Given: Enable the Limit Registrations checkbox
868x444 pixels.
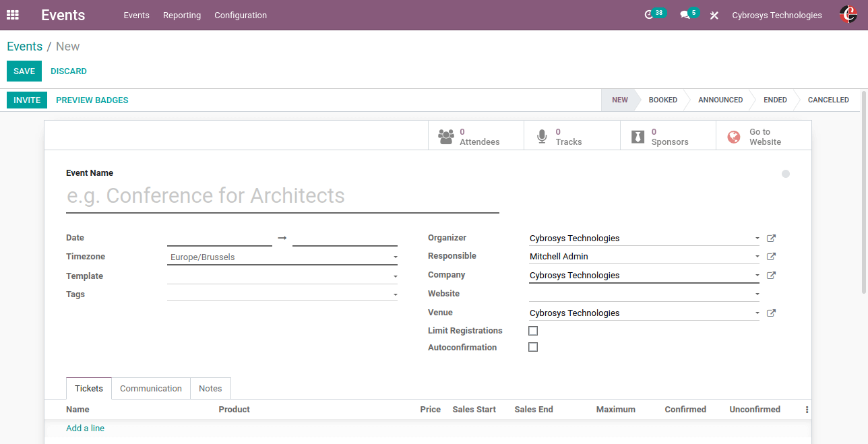Looking at the screenshot, I should pos(533,331).
